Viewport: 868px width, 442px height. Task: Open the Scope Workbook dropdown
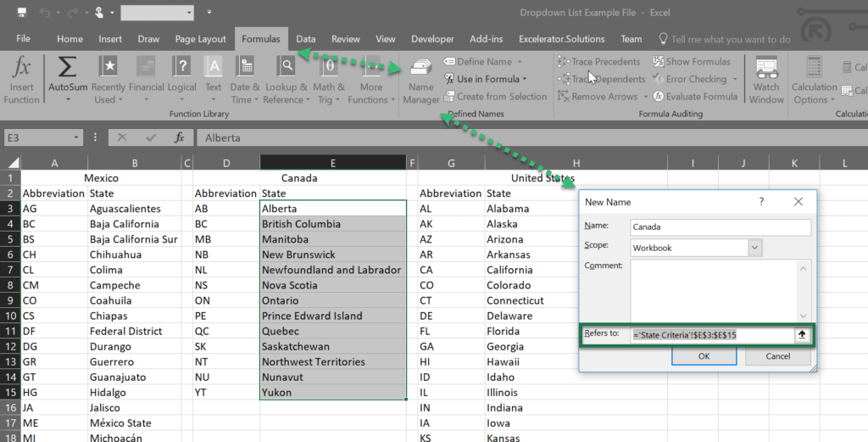pyautogui.click(x=754, y=248)
